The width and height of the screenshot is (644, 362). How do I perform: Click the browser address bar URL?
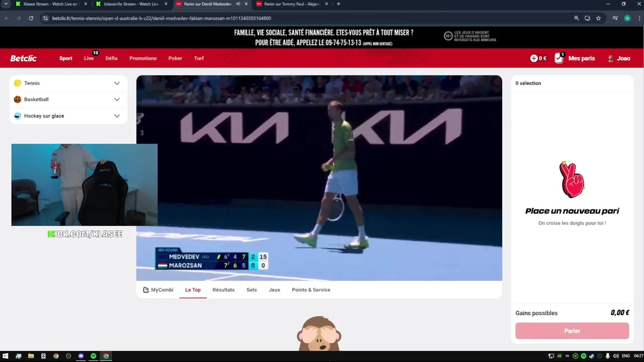click(162, 18)
